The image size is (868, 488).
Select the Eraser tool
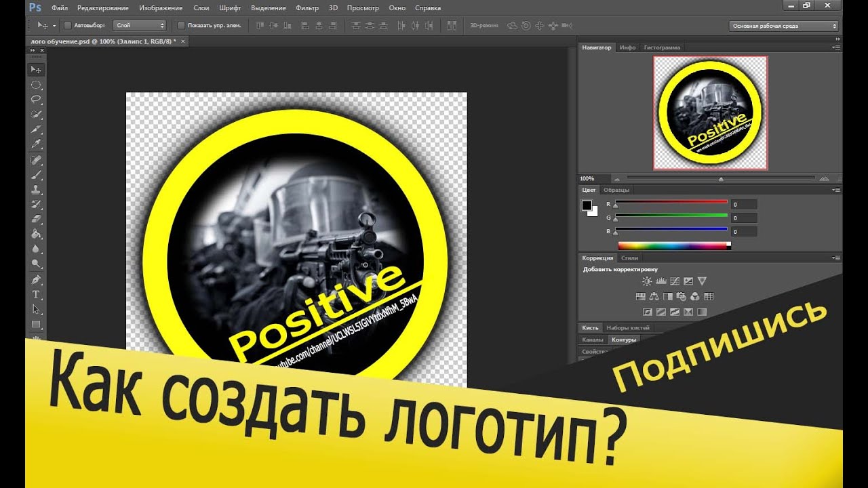[37, 219]
